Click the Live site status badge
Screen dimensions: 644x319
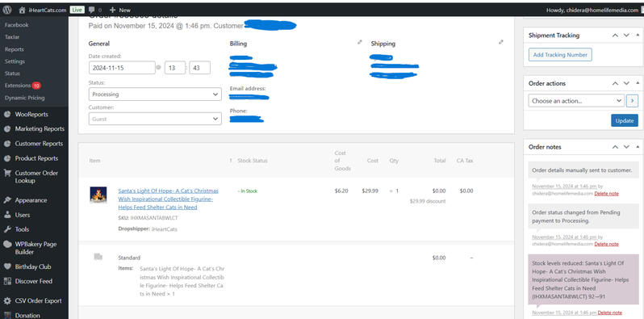77,10
